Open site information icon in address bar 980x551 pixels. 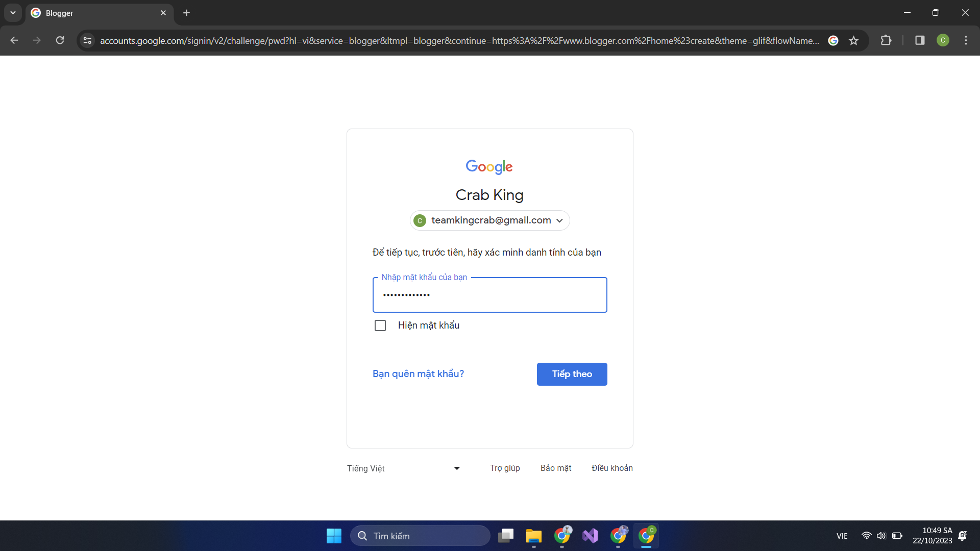(x=87, y=40)
